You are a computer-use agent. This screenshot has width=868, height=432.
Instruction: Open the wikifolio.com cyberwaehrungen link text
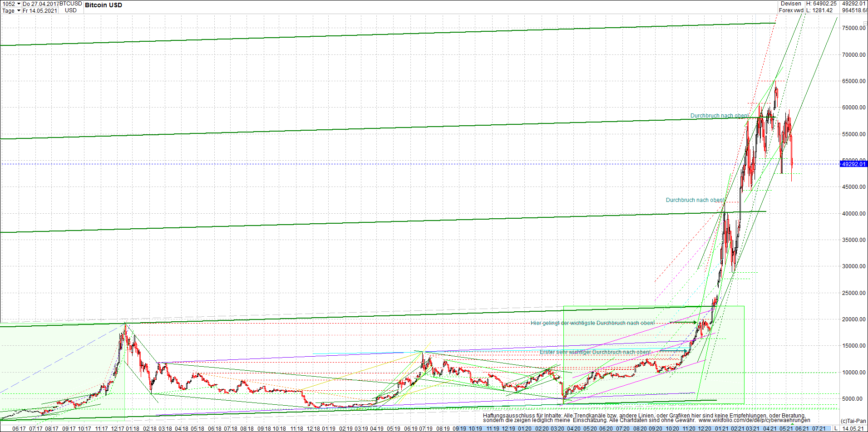tap(755, 420)
